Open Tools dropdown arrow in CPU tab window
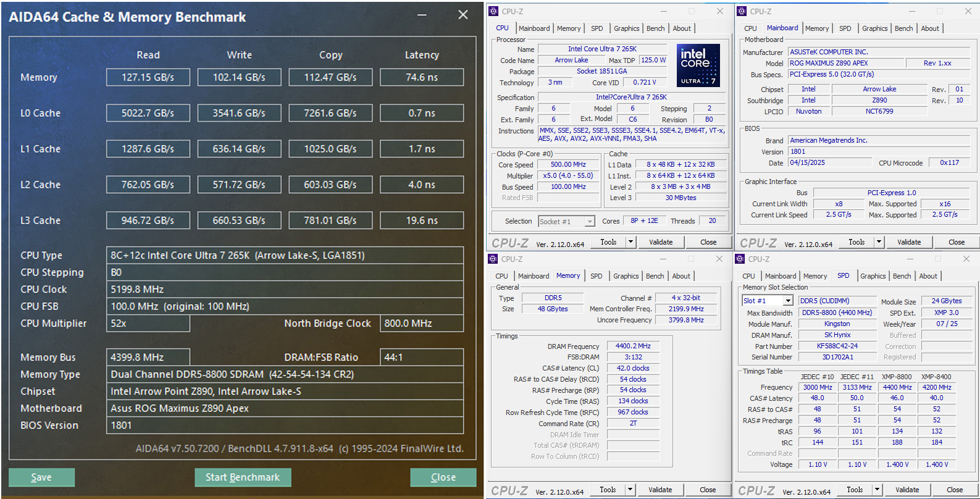The image size is (980, 499). pyautogui.click(x=631, y=242)
